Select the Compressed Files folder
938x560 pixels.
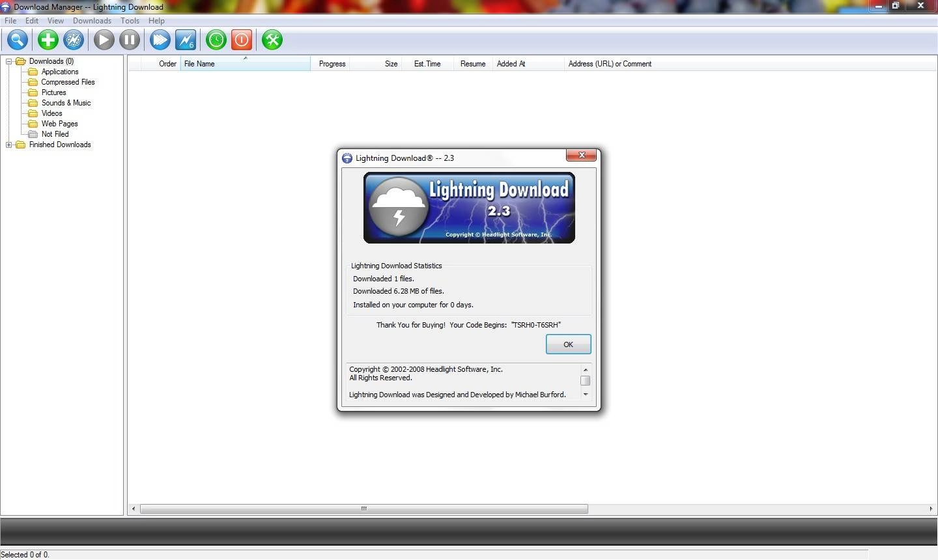point(68,82)
